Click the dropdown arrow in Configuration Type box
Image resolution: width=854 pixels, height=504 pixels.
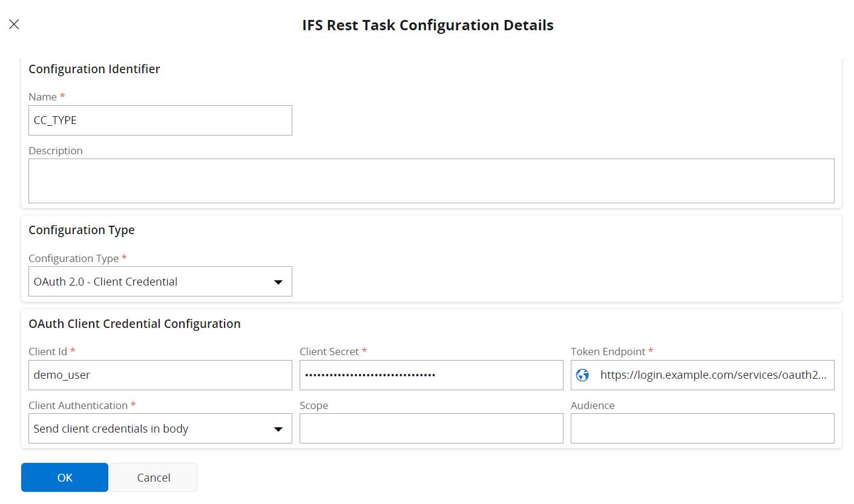click(279, 281)
